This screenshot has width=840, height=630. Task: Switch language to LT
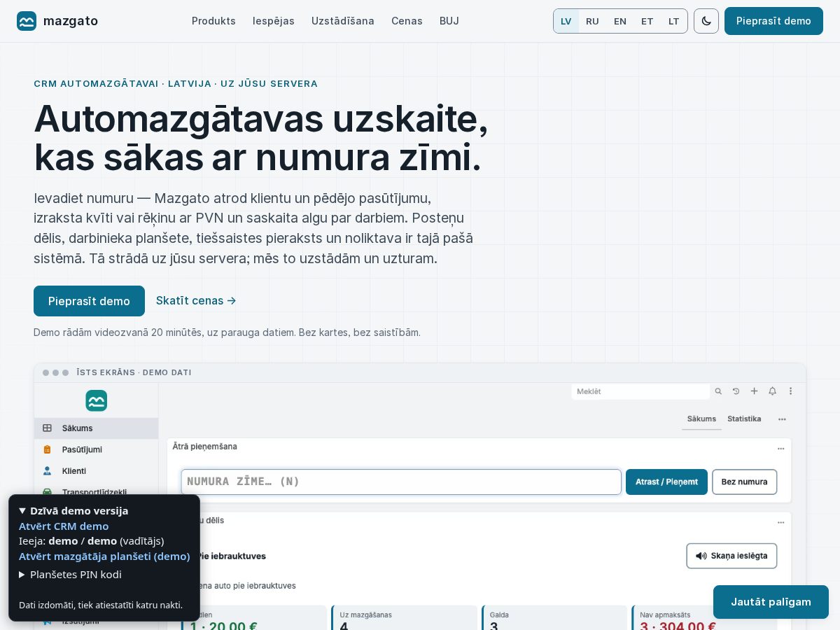(x=674, y=21)
